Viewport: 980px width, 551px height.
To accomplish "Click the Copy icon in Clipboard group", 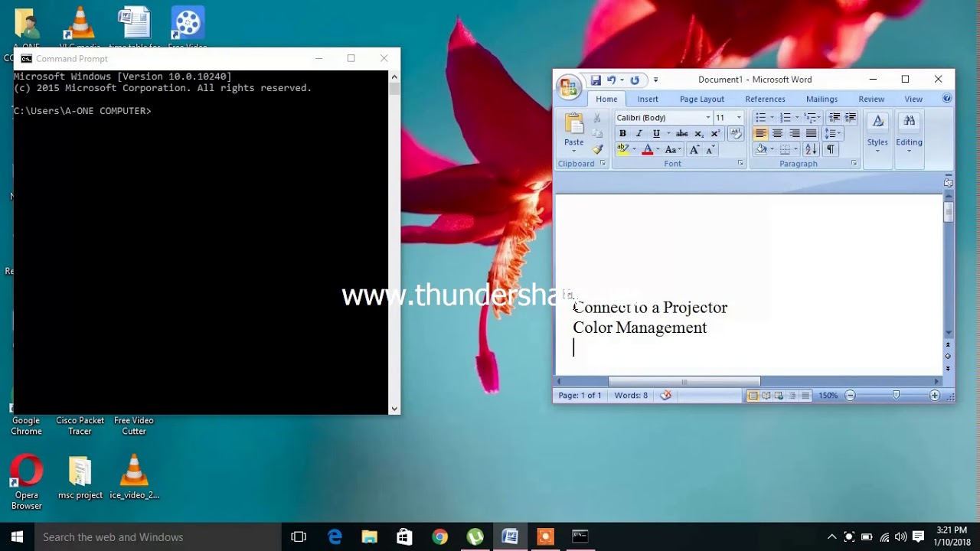I will [x=597, y=133].
